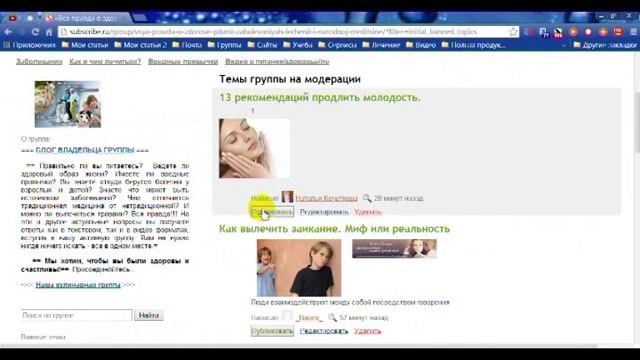Publish the '13 рекомендаций' topic
This screenshot has height=360, width=640.
click(272, 212)
